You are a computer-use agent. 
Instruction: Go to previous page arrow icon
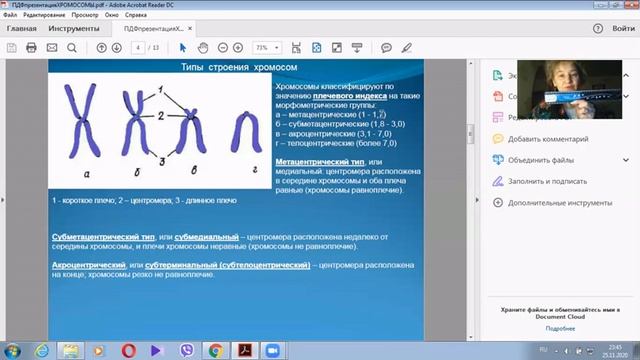tap(102, 48)
